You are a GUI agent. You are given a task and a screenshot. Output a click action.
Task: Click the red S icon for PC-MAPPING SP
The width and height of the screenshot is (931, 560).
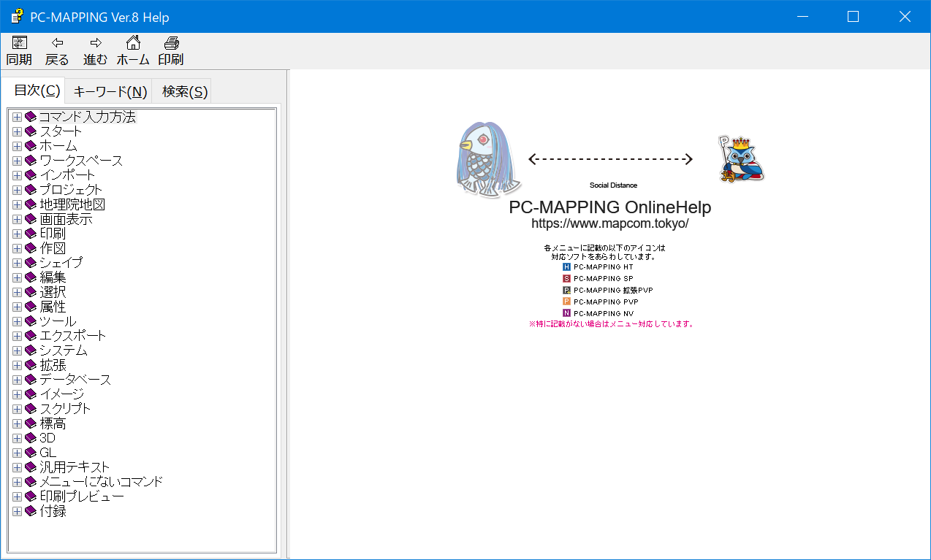[x=566, y=279]
